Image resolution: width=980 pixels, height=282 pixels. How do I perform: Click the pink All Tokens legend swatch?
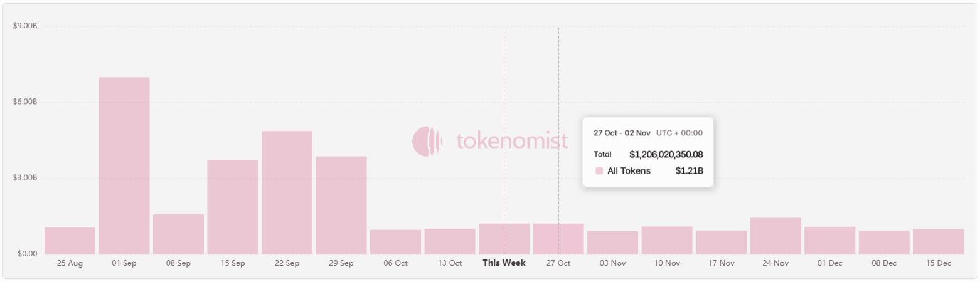[599, 170]
